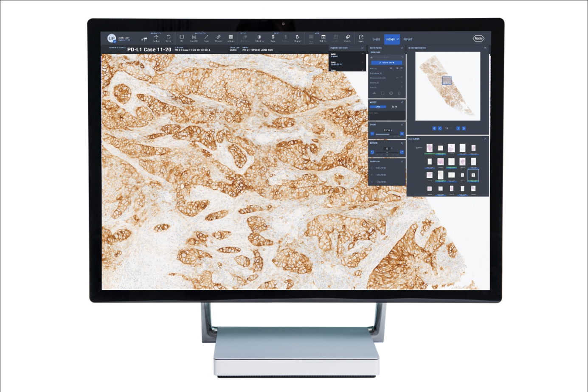The image size is (588, 392).
Task: Open the Cases tab
Action: click(376, 39)
